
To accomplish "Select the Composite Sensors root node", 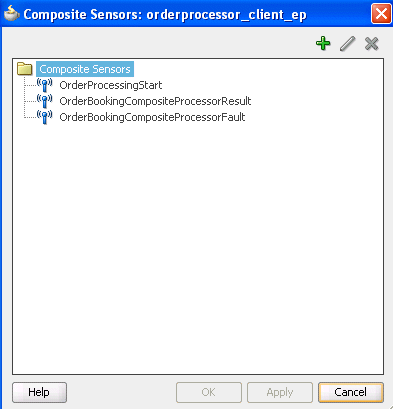I will click(x=85, y=69).
